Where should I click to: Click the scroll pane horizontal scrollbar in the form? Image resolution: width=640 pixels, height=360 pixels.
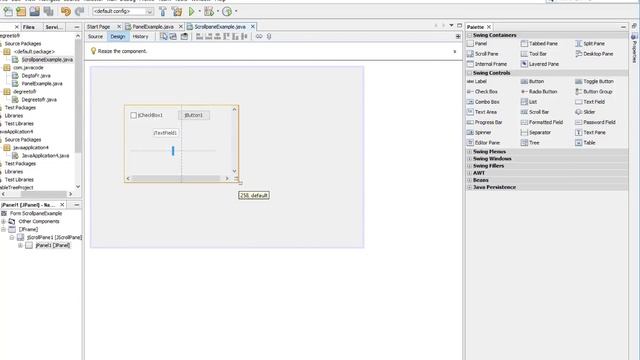click(x=178, y=179)
